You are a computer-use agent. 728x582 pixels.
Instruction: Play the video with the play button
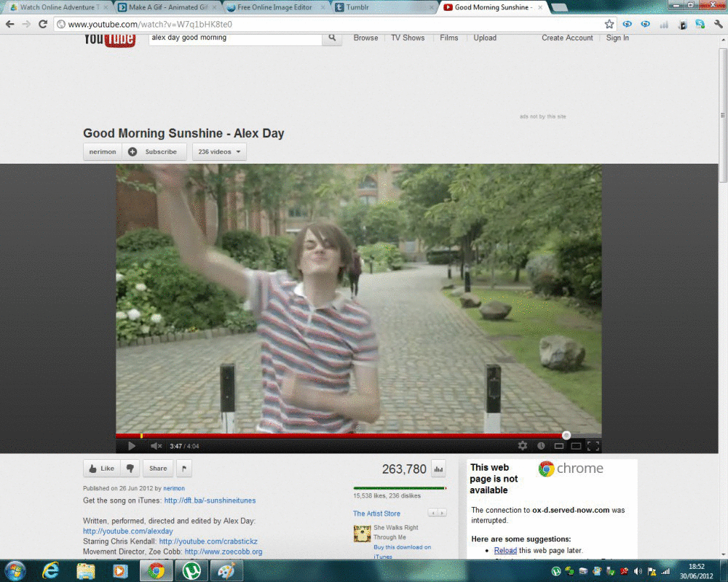(132, 446)
